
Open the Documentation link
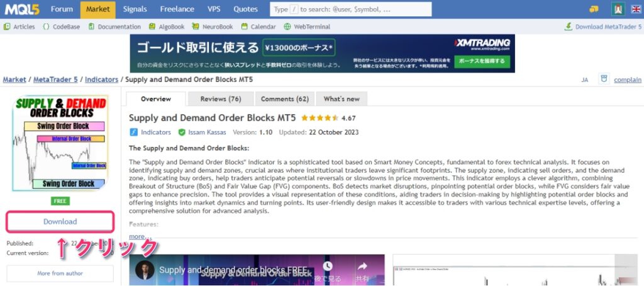(x=114, y=26)
